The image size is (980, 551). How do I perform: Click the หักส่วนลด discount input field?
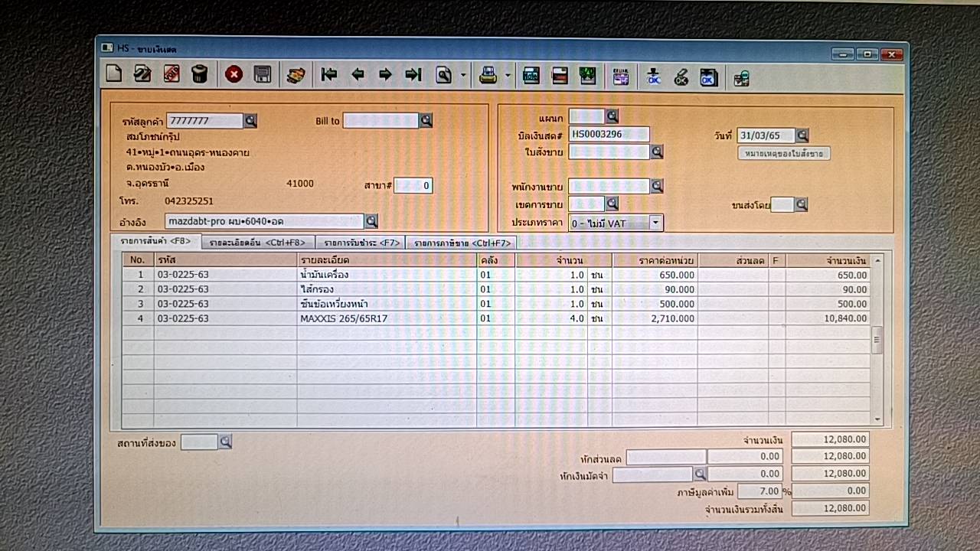(665, 458)
